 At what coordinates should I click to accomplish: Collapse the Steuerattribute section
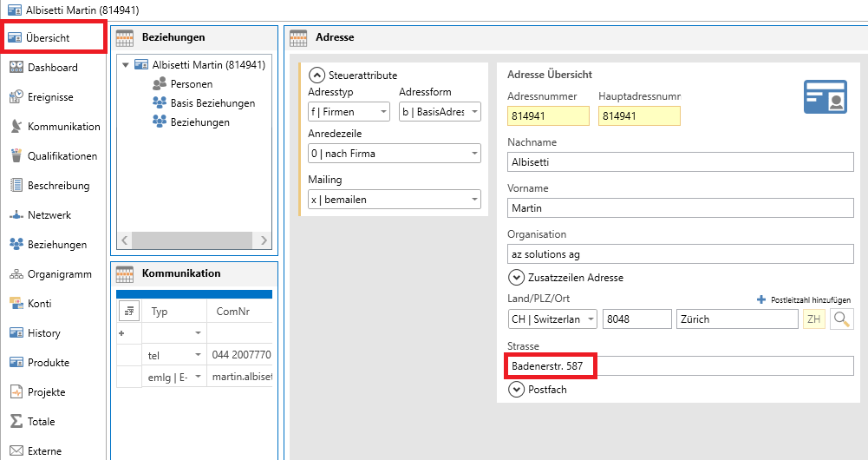tap(317, 76)
